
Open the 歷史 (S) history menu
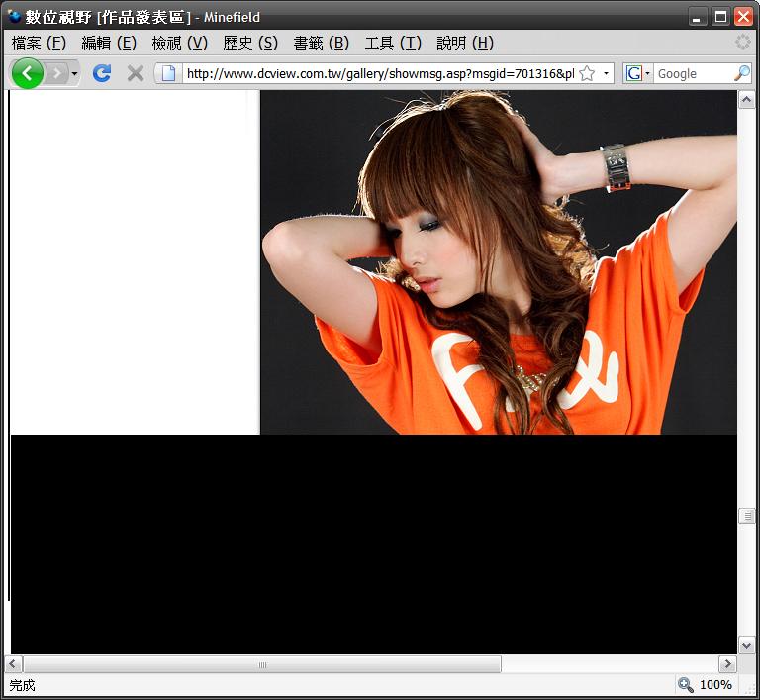pyautogui.click(x=250, y=43)
